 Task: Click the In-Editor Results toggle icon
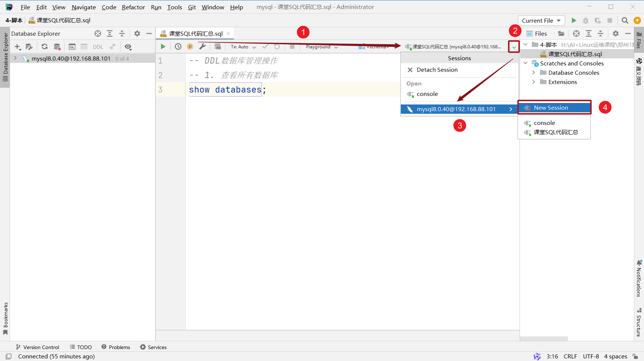coord(218,46)
